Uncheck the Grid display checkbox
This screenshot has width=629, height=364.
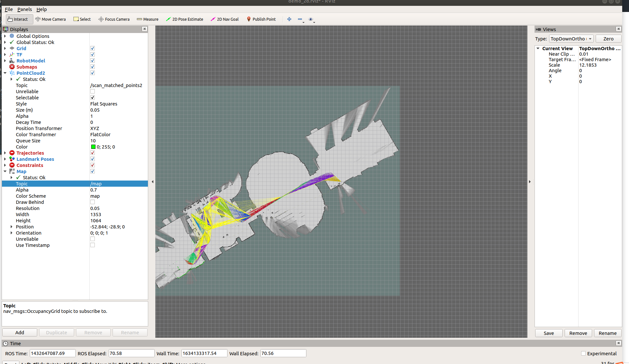tap(93, 48)
